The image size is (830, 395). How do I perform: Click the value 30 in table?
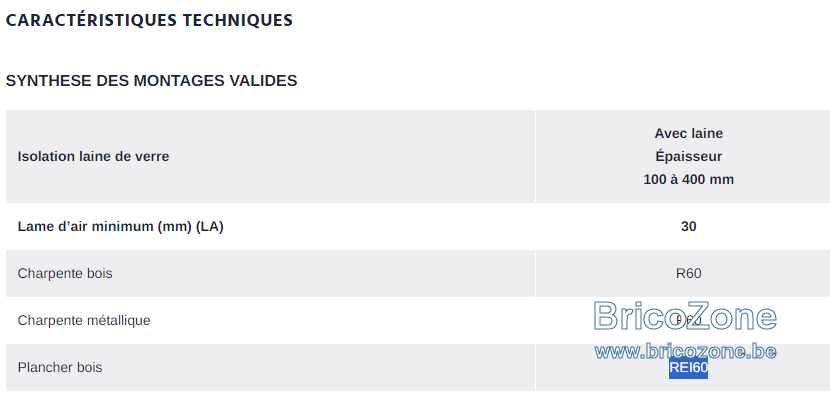click(688, 227)
